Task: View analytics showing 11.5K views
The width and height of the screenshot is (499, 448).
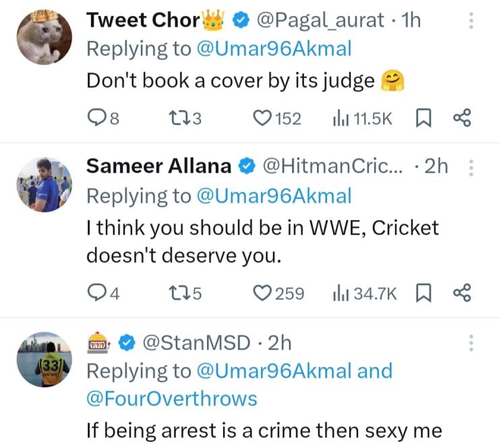Action: (339, 119)
